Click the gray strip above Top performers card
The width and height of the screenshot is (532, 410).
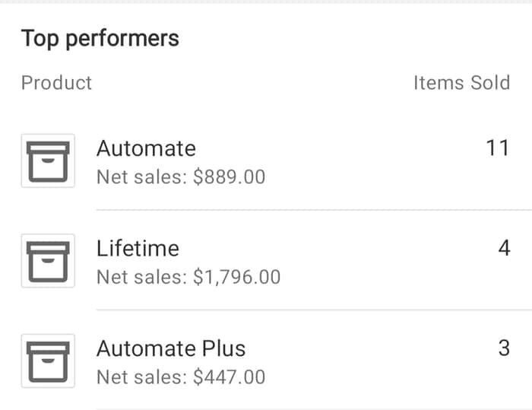266,2
